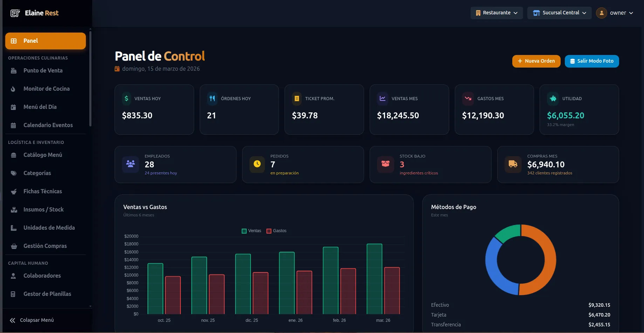Open Monitor de Cocina page

[46, 89]
